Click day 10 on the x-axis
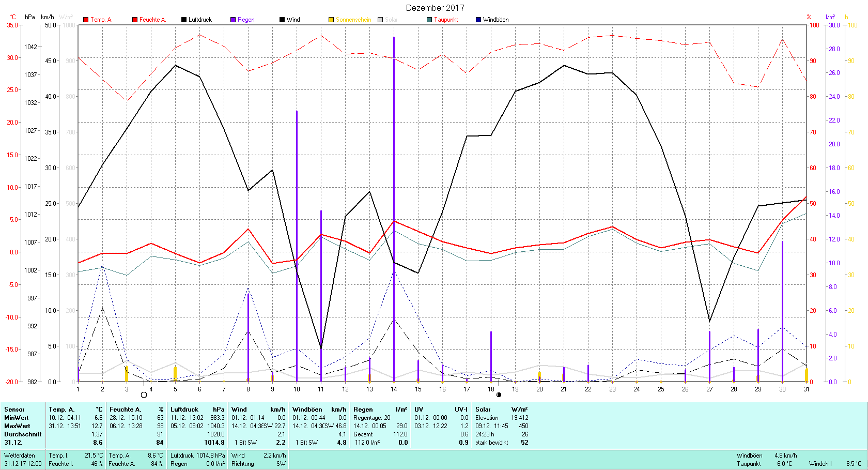The height and width of the screenshot is (470, 868). click(x=297, y=389)
